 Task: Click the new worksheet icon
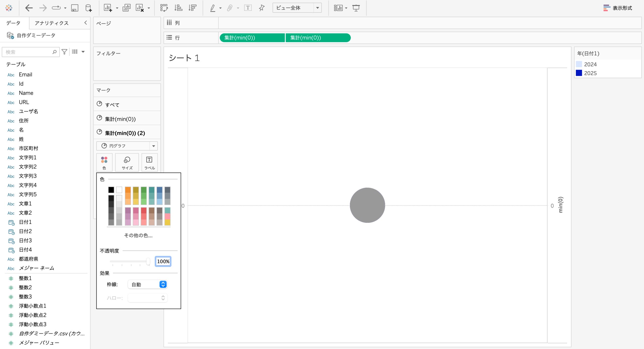pyautogui.click(x=108, y=8)
